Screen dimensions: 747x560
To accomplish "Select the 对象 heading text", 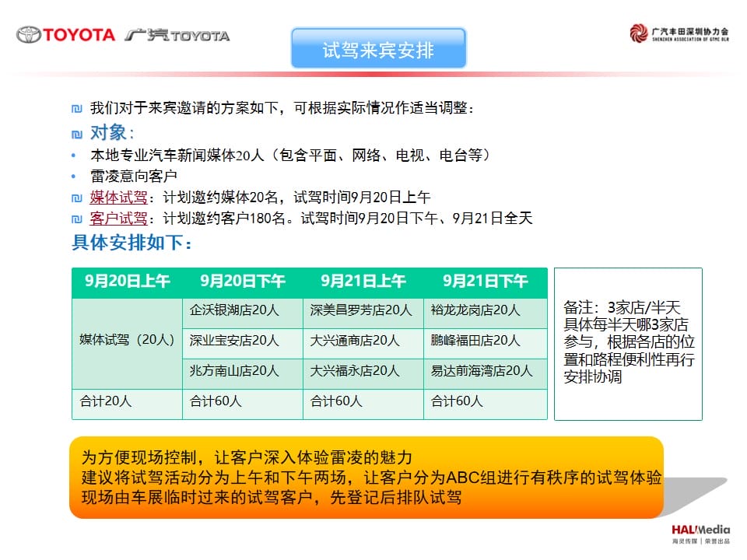I will click(x=112, y=132).
